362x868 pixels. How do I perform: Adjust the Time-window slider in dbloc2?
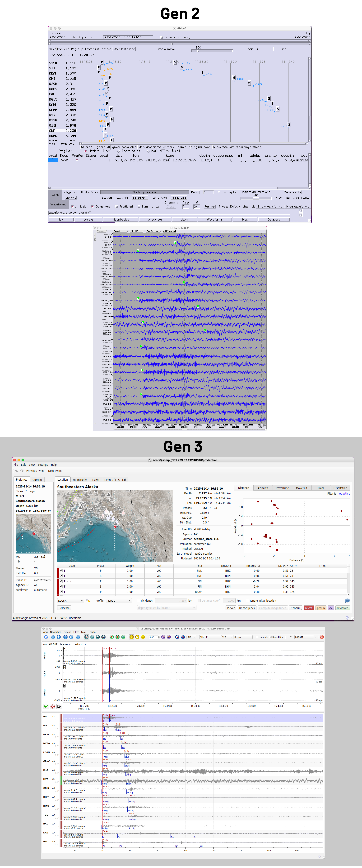(x=198, y=51)
